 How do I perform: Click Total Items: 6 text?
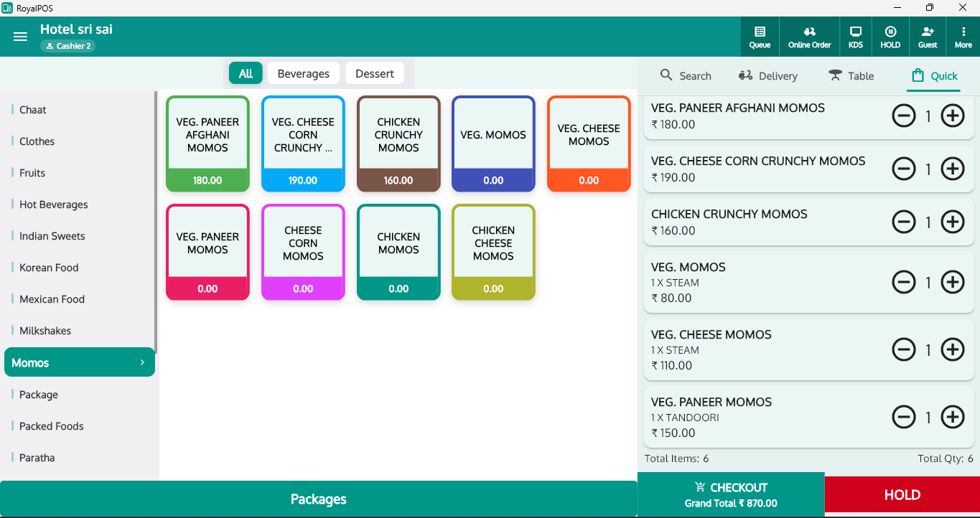[676, 458]
